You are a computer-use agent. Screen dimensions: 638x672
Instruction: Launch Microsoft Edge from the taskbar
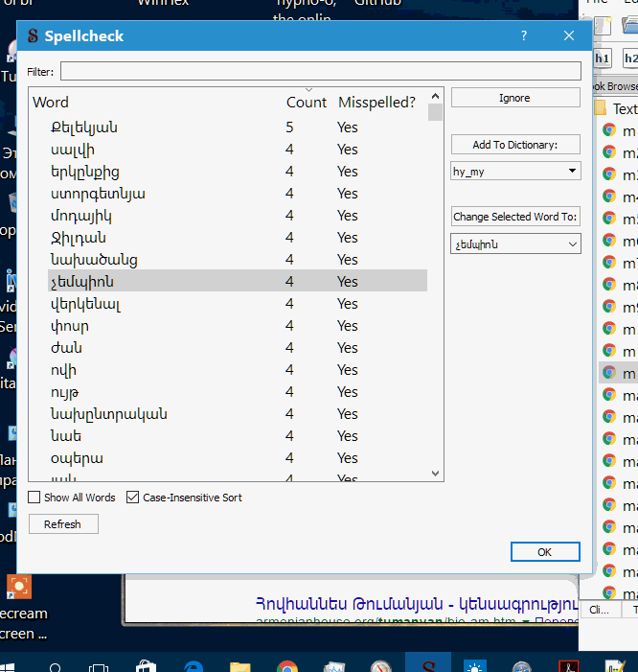(x=194, y=666)
